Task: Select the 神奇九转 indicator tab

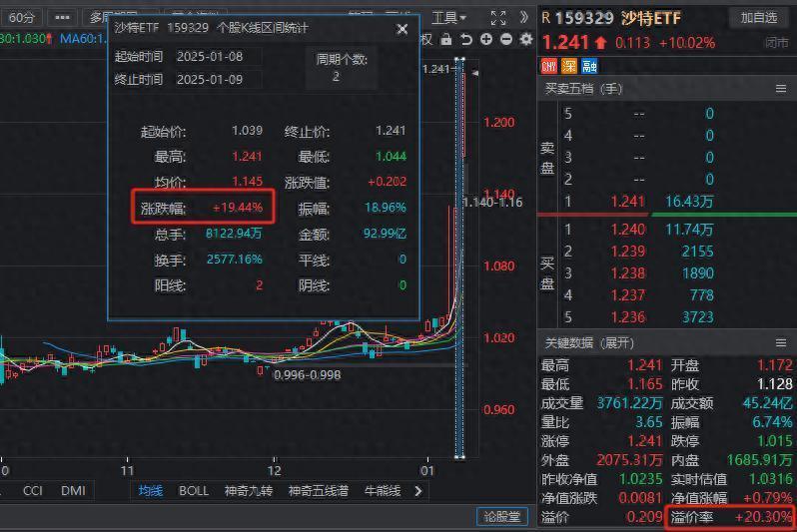Action: (x=249, y=491)
